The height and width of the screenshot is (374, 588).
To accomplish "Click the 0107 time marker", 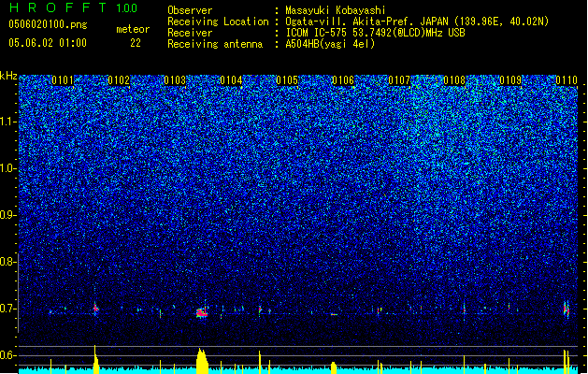I will (x=399, y=80).
